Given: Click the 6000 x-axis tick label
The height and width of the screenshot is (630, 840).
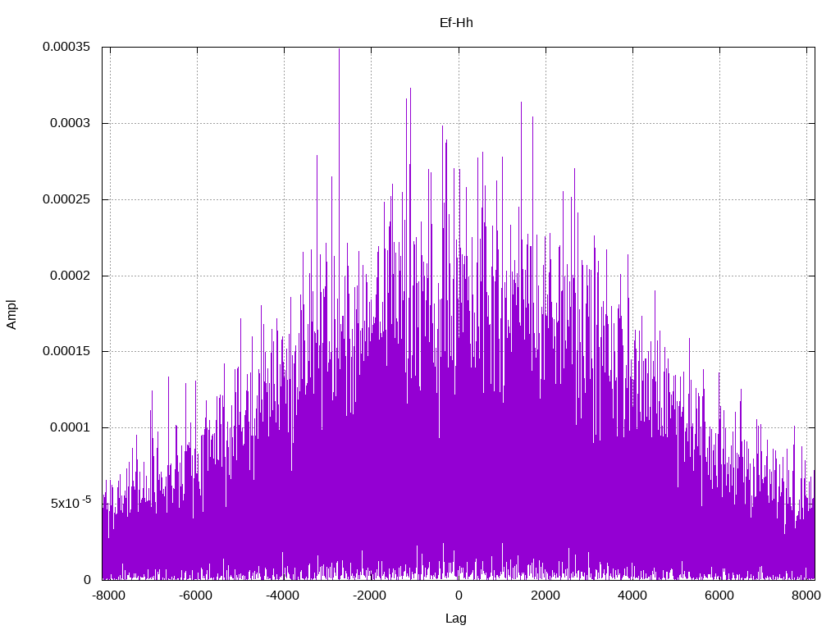Looking at the screenshot, I should [x=719, y=596].
